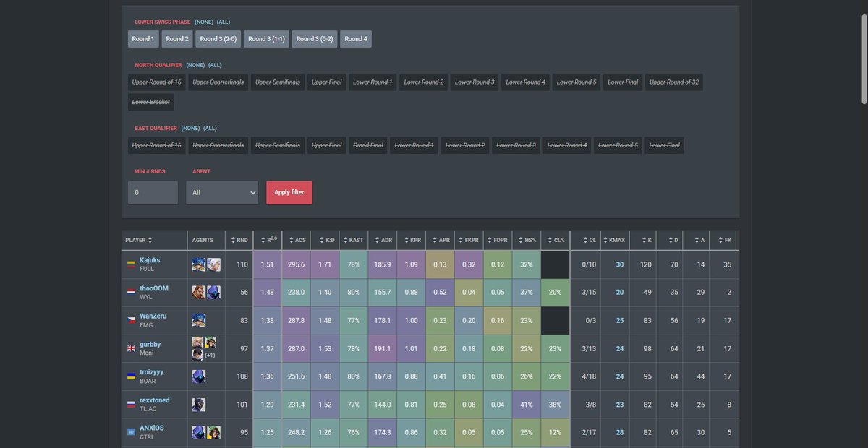The height and width of the screenshot is (448, 868).
Task: Click the sort arrows beside ADR
Action: click(376, 240)
